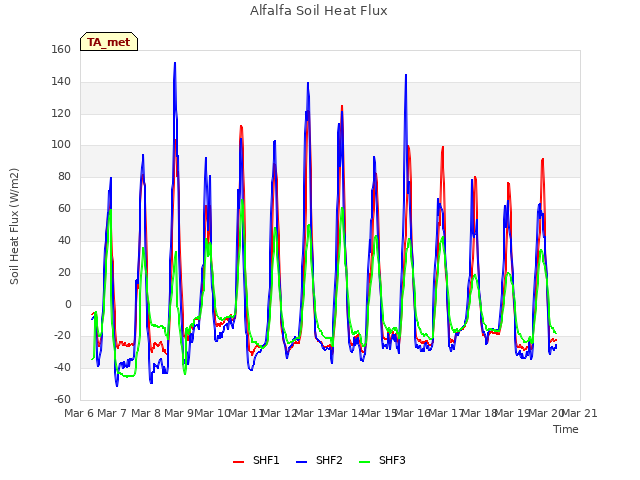
Task: Click the Mar 7 x-axis date
Action: tap(112, 413)
